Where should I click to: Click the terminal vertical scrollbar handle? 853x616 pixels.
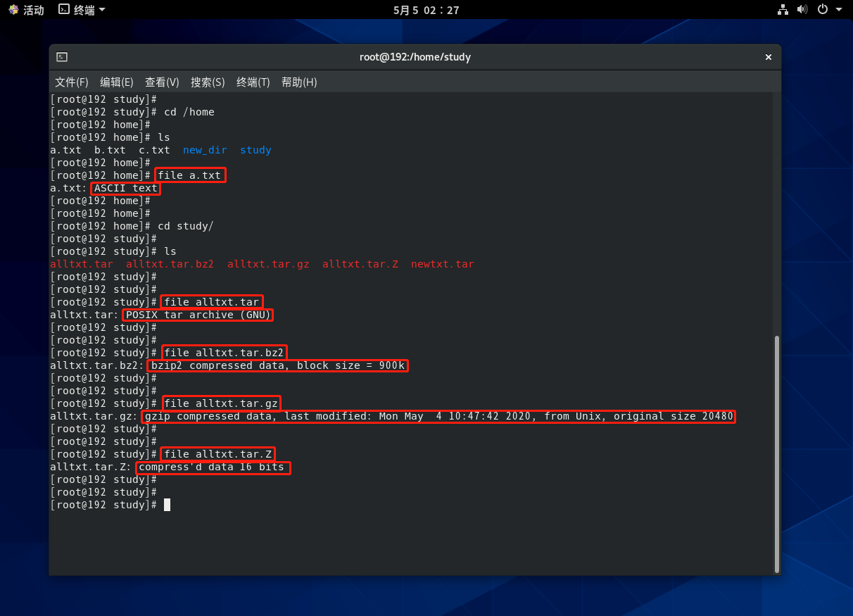pos(776,453)
